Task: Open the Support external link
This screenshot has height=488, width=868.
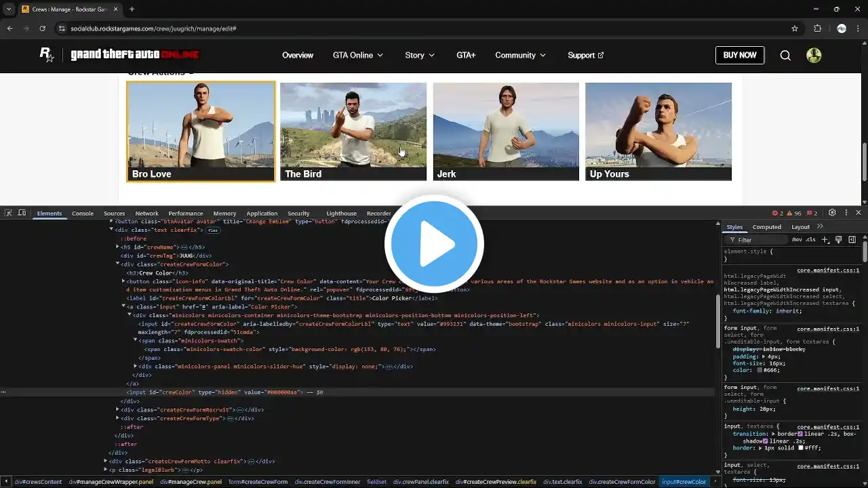Action: [x=586, y=56]
